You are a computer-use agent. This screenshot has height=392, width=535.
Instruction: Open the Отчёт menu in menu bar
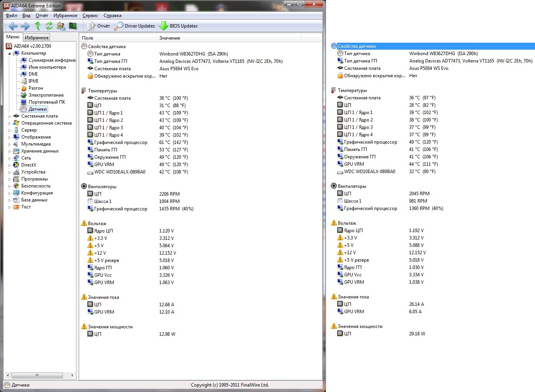tap(42, 16)
